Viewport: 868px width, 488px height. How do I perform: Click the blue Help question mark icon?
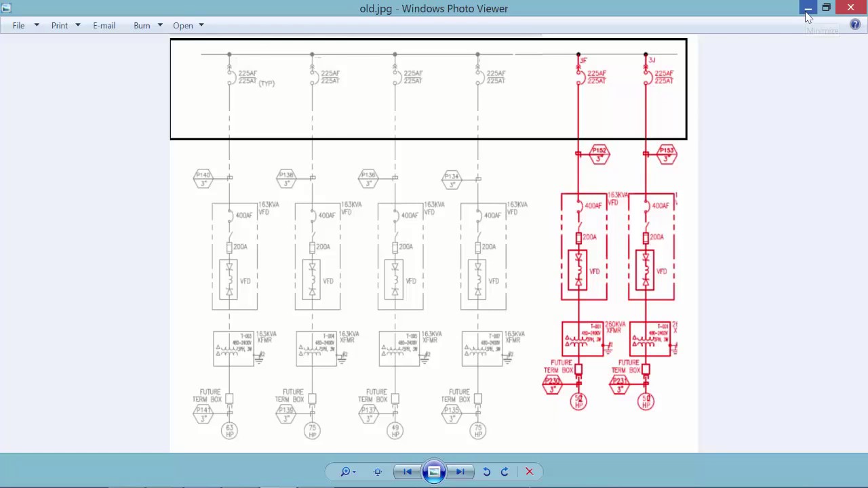(x=855, y=24)
